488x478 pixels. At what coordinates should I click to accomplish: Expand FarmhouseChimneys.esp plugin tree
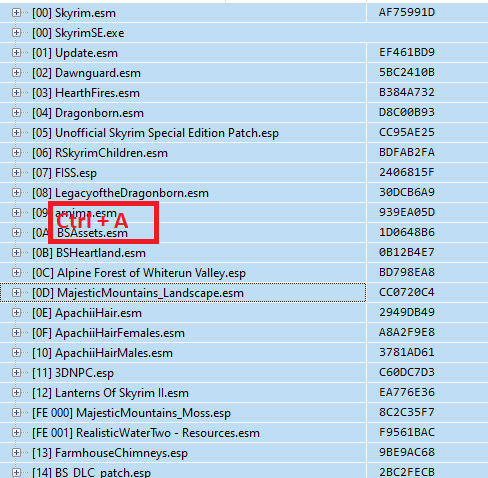pyautogui.click(x=16, y=453)
